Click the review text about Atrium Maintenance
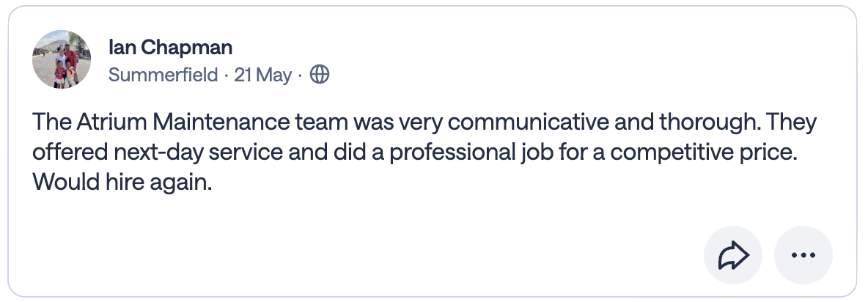 coord(424,152)
